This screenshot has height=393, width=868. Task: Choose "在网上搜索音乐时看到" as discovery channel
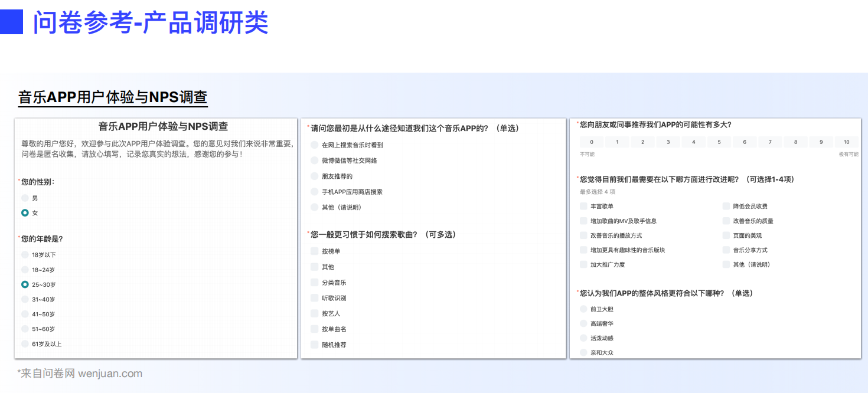pyautogui.click(x=314, y=145)
